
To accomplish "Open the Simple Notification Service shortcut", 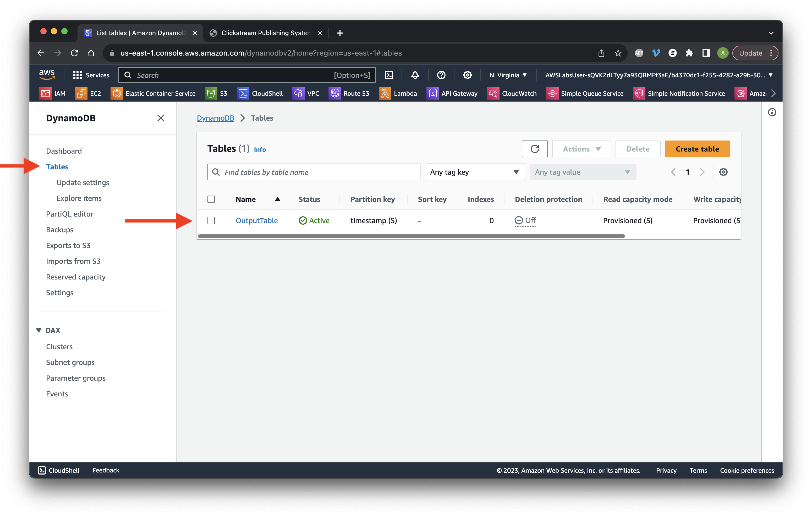I will (679, 94).
